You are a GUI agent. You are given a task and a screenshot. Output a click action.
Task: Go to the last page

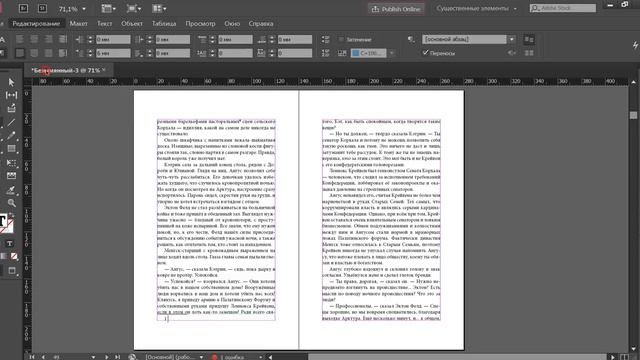pos(118,357)
